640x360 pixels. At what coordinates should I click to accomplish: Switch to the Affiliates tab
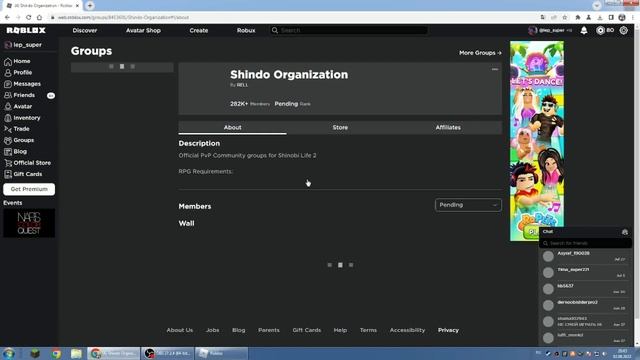pos(448,128)
